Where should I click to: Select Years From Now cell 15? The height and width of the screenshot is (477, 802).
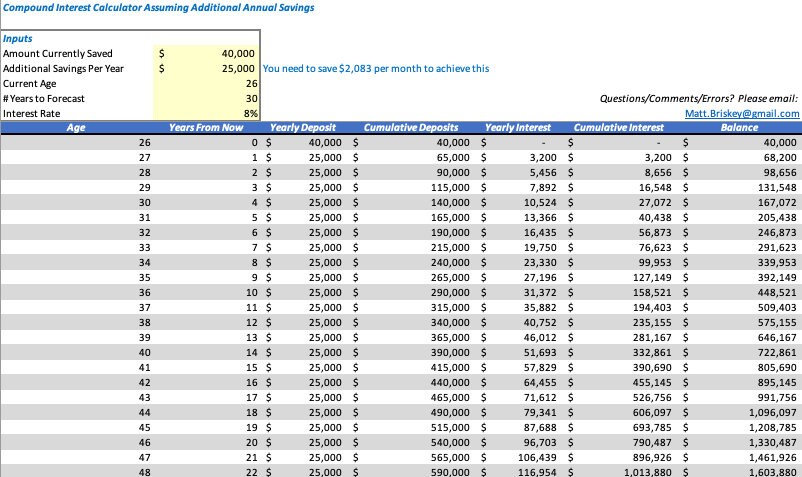(252, 368)
